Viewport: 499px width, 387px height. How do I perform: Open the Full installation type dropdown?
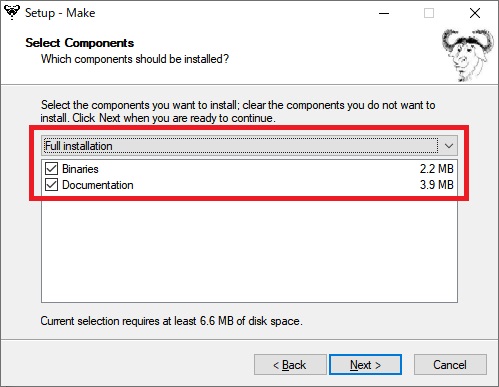click(249, 146)
